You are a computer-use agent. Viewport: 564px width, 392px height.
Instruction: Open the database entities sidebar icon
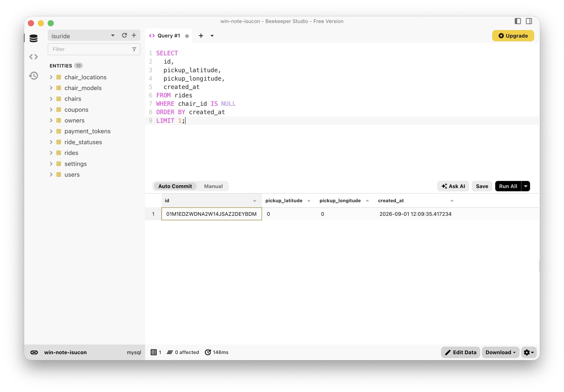coord(33,38)
